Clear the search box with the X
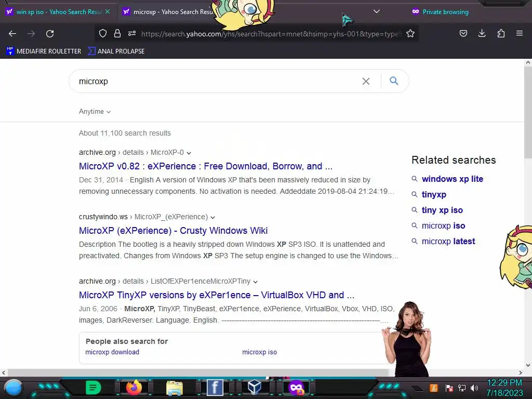This screenshot has width=532, height=399. 366,82
